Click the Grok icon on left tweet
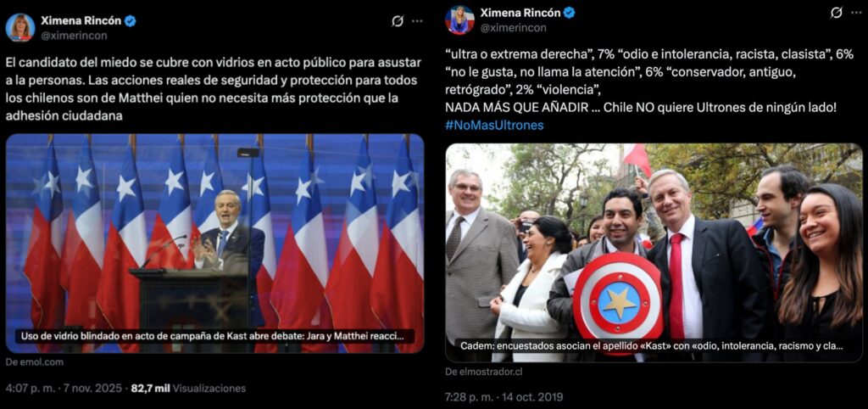Viewport: 868px width, 409px height. coord(397,21)
